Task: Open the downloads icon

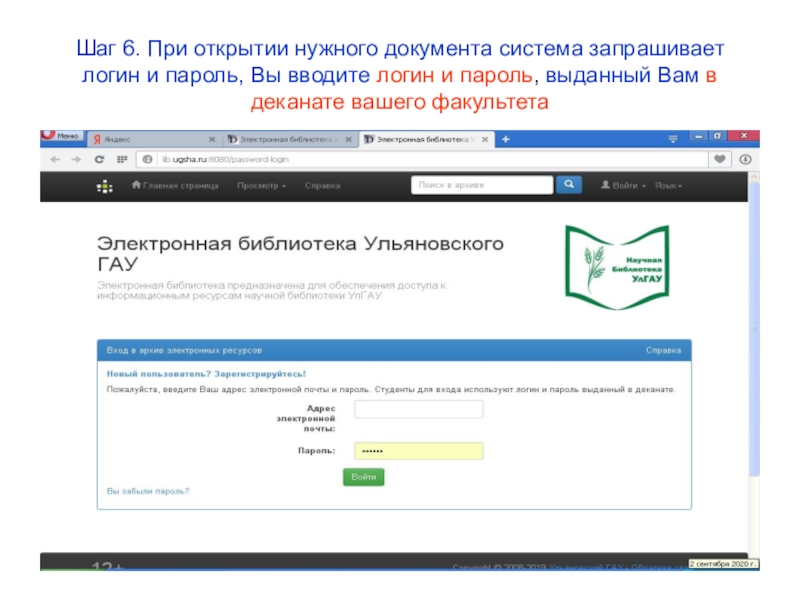Action: [745, 159]
